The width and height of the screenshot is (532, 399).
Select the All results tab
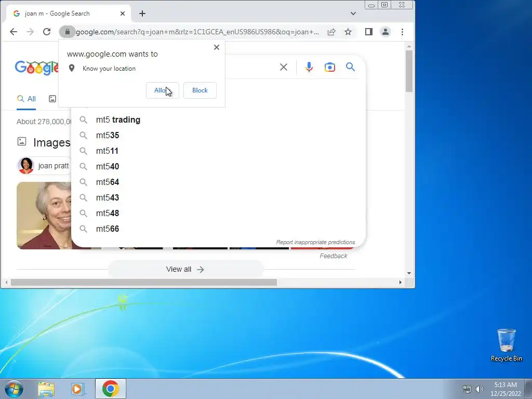tap(26, 99)
